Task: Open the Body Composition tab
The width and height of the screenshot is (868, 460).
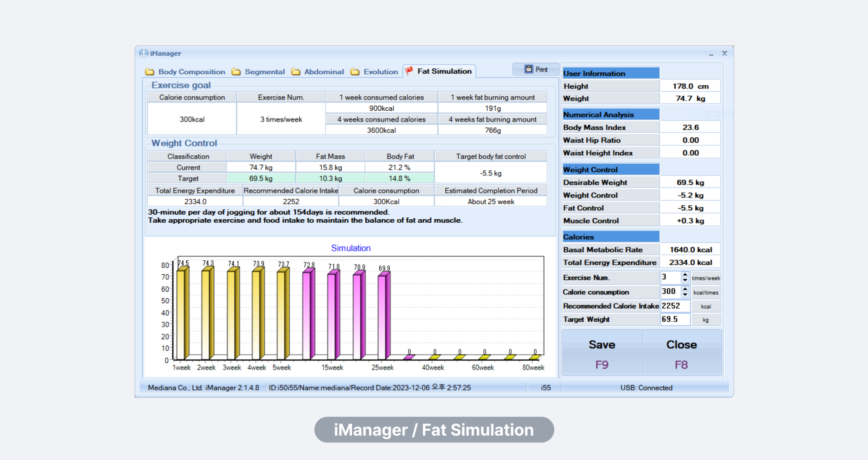Action: pyautogui.click(x=191, y=72)
